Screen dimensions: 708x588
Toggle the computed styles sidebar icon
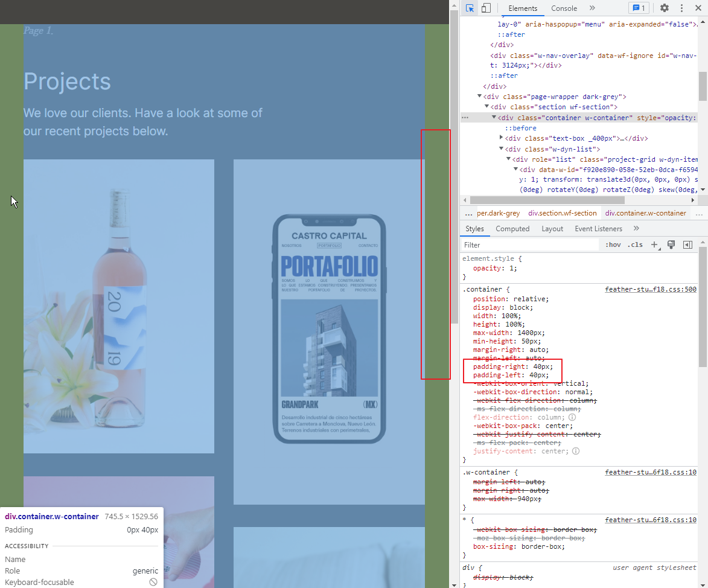(687, 244)
